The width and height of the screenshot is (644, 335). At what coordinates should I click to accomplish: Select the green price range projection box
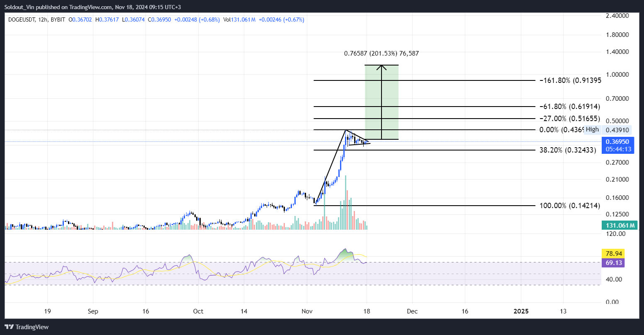point(382,102)
